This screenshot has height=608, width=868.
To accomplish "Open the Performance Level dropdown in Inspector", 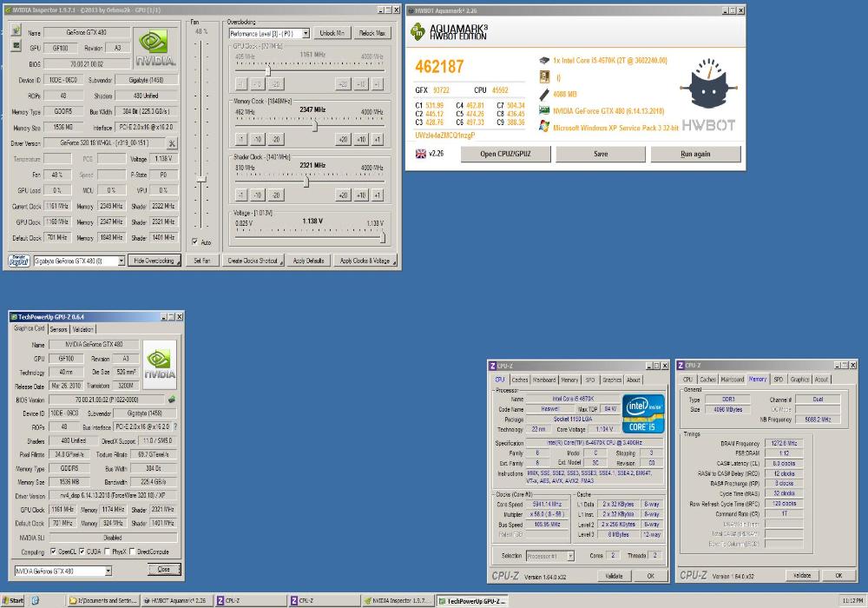I will click(x=306, y=34).
